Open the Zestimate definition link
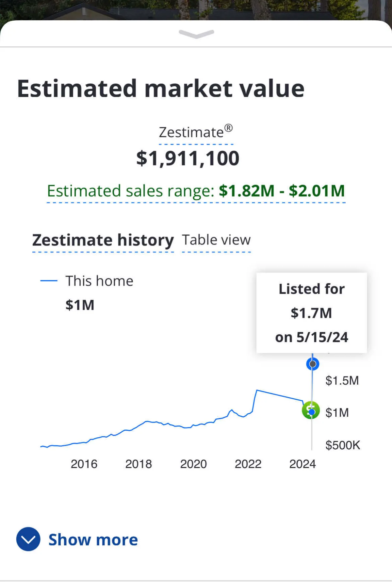 click(x=196, y=133)
